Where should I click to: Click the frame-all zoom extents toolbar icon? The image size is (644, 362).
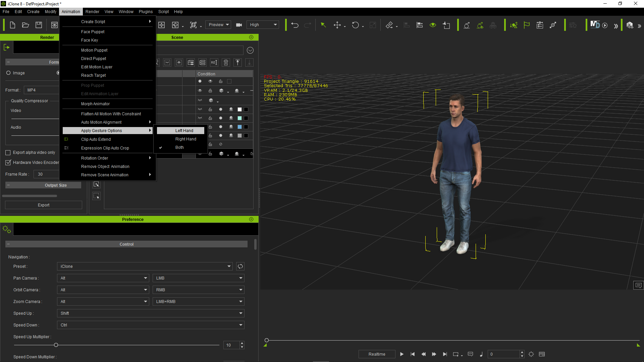point(194,25)
